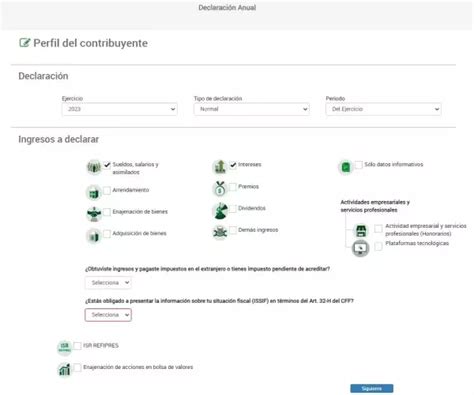The width and height of the screenshot is (474, 395).
Task: Click the Sólo datos informativos label text
Action: click(394, 164)
